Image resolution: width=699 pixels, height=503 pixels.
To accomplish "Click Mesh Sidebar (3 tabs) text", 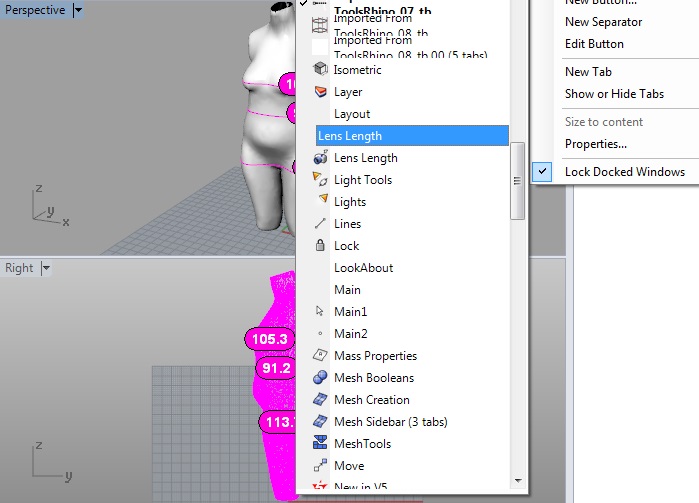I will point(391,421).
